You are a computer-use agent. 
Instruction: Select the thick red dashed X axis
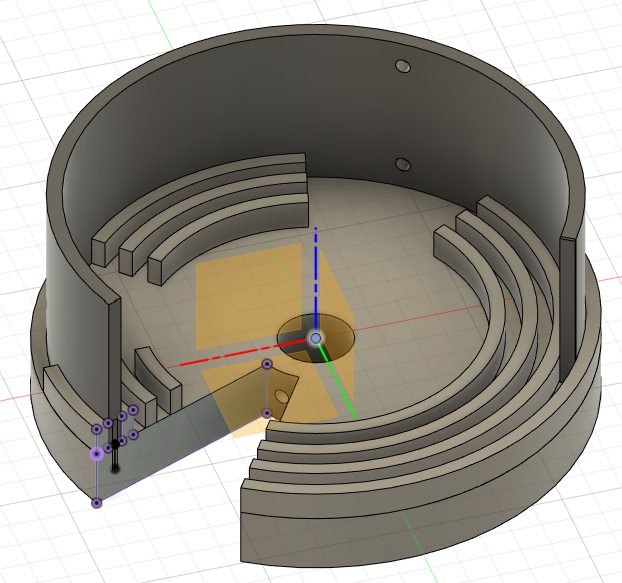244,352
